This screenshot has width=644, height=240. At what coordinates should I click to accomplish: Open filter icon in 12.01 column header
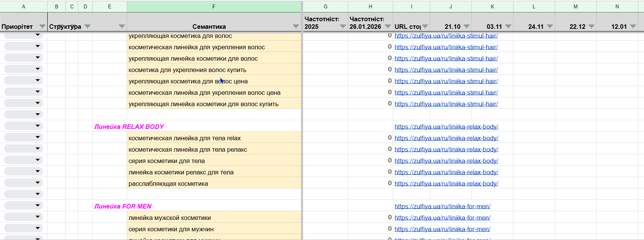pos(633,27)
